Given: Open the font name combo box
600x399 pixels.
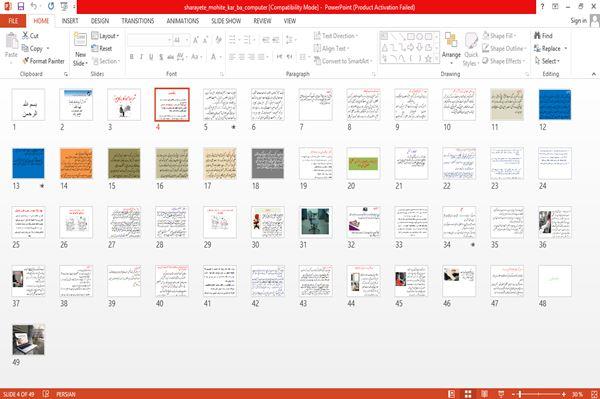Looking at the screenshot, I should click(149, 40).
